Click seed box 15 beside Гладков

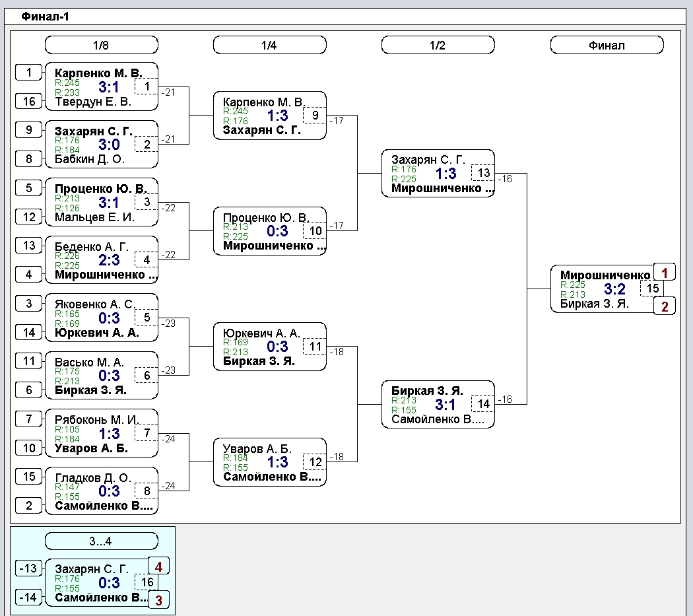(29, 476)
